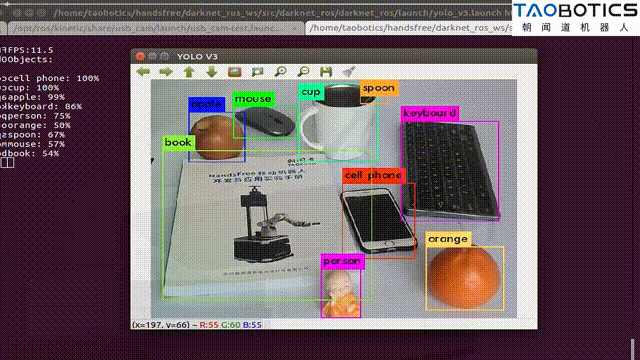Click the pan right arrow in YOLO V3 toolbar

pyautogui.click(x=166, y=72)
